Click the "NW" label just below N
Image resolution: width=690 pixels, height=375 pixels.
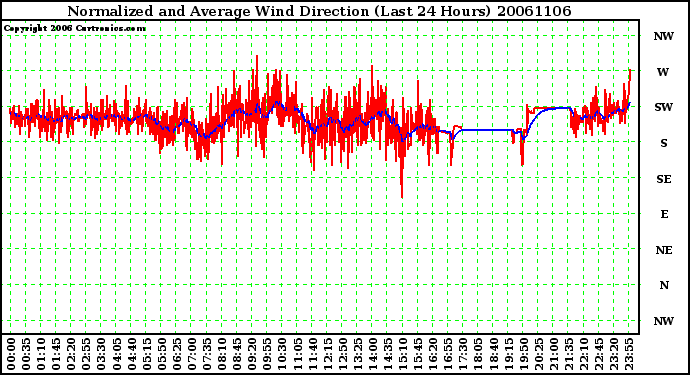pos(664,321)
